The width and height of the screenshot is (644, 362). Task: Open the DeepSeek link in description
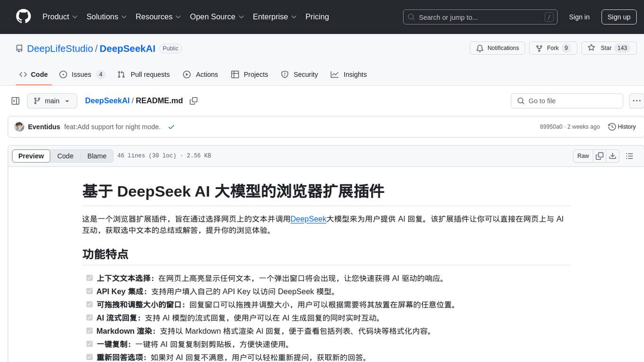[x=308, y=219]
